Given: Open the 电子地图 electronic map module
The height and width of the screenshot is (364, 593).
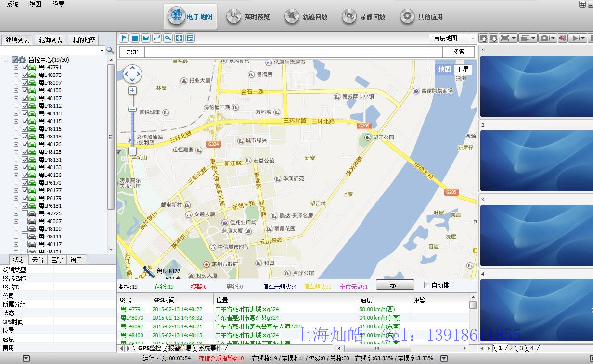Looking at the screenshot, I should [x=190, y=17].
